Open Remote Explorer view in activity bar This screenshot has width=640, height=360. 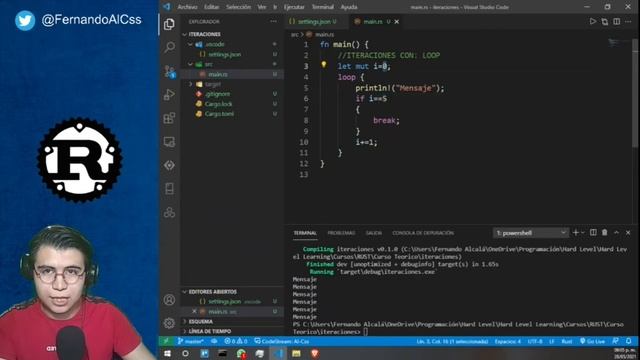tap(169, 142)
